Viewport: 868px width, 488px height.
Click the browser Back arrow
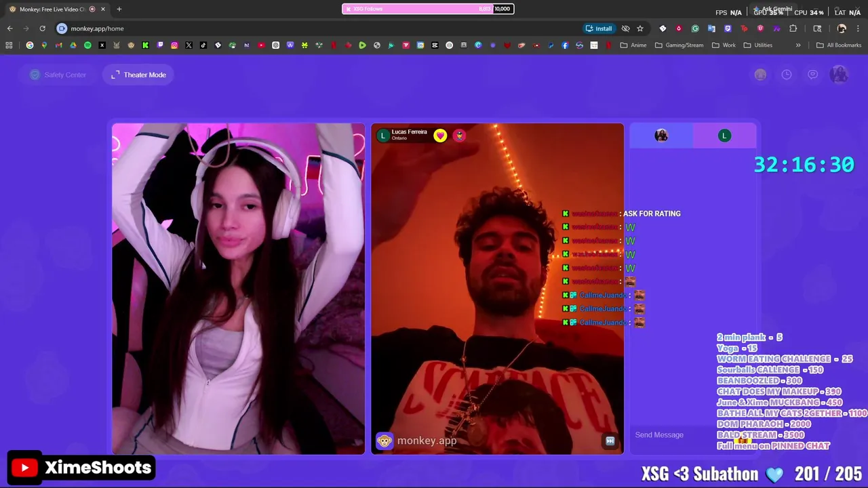point(9,28)
